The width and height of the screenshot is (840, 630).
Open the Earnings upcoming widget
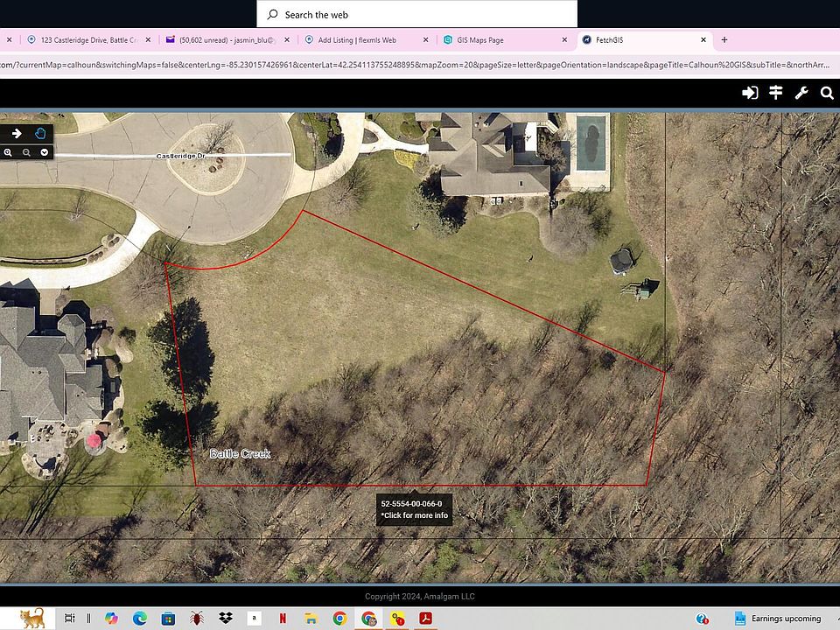coord(778,619)
